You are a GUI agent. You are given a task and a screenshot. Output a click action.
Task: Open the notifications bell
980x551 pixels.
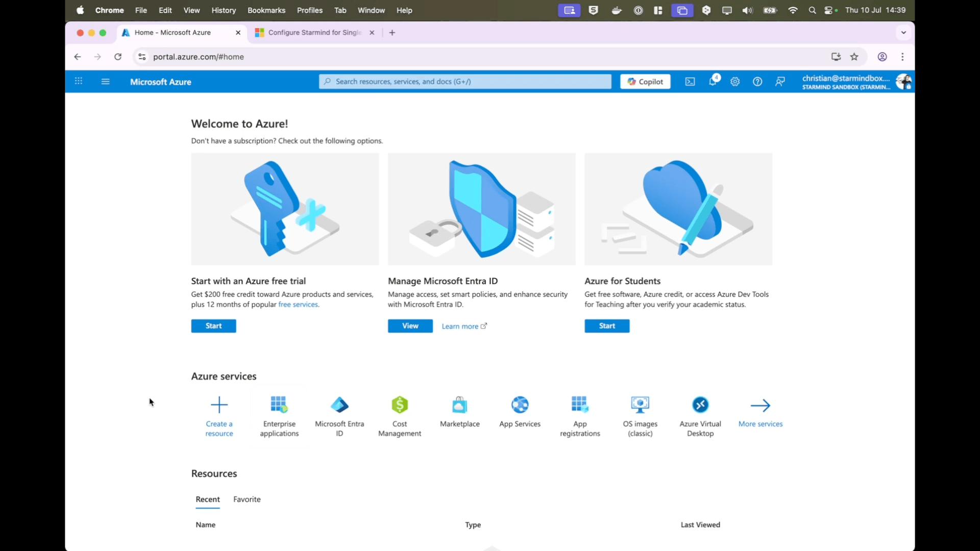pos(713,81)
